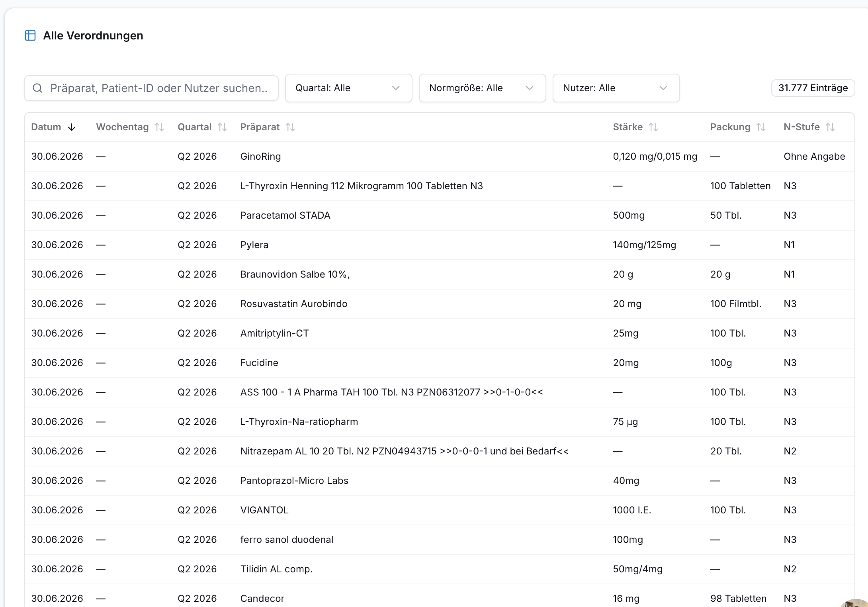
Task: Sort the table by N-Stufe
Action: pyautogui.click(x=830, y=127)
